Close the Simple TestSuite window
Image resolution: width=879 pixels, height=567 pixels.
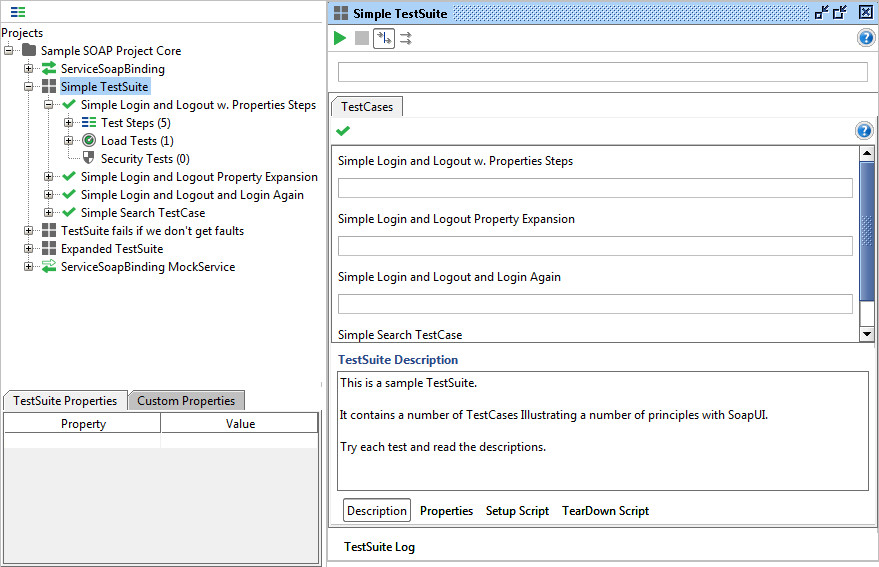[x=866, y=12]
